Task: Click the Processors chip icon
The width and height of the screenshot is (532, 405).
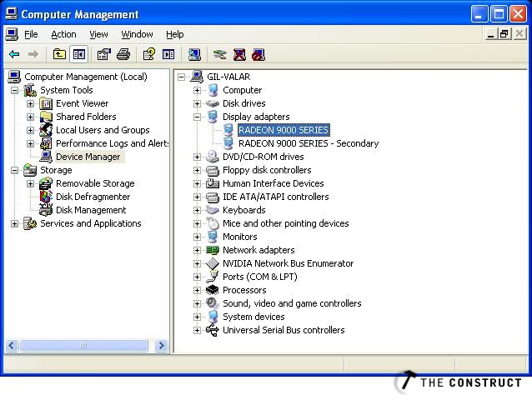Action: point(213,290)
